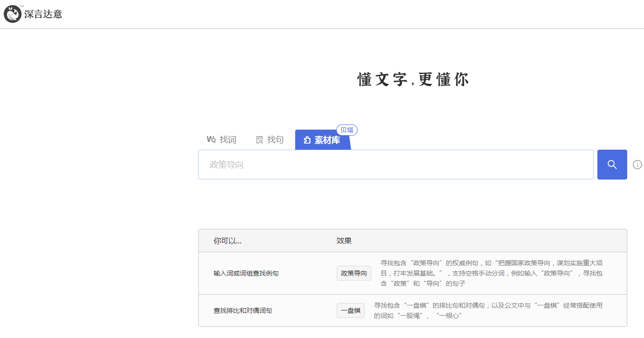Select the 素材库 tab label
This screenshot has width=644, height=338.
pos(327,140)
